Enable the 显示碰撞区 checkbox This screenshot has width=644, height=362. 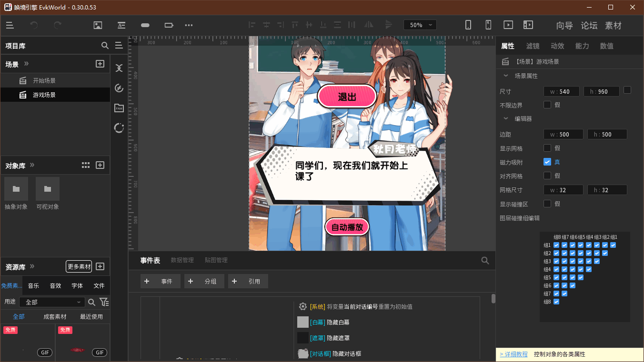(547, 203)
